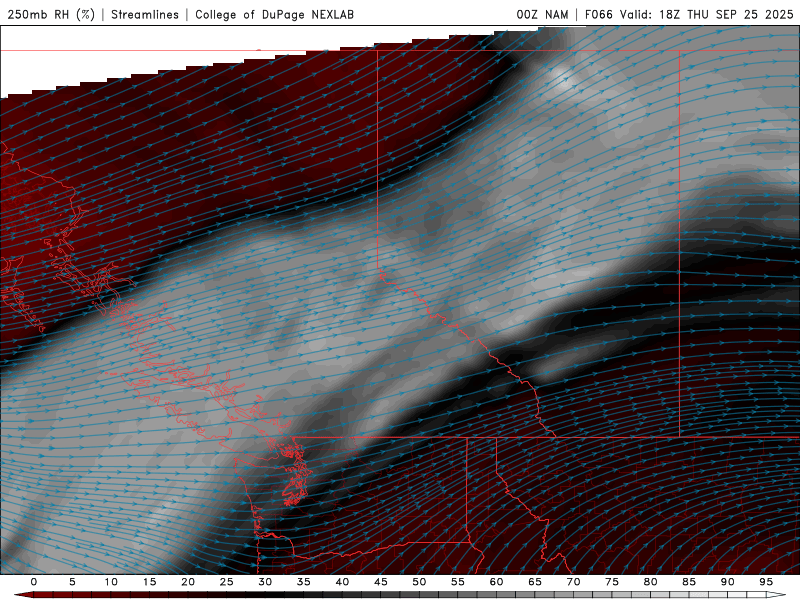Click the '75' colorbar label
The image size is (800, 600).
(612, 582)
